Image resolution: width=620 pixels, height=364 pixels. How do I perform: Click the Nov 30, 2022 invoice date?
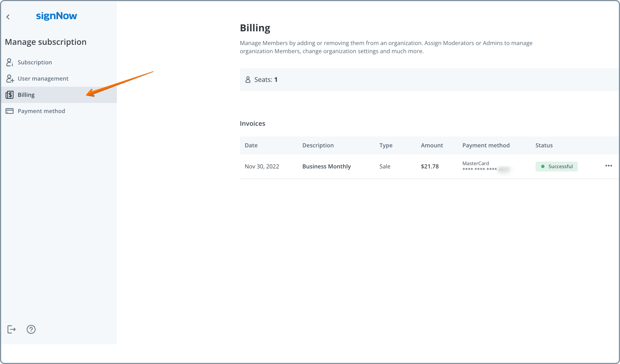(x=262, y=166)
